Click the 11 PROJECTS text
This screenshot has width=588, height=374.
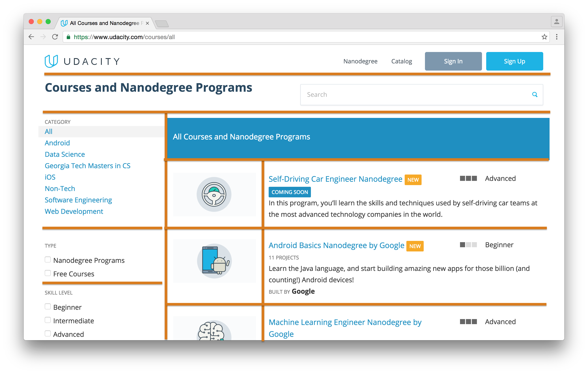[283, 258]
